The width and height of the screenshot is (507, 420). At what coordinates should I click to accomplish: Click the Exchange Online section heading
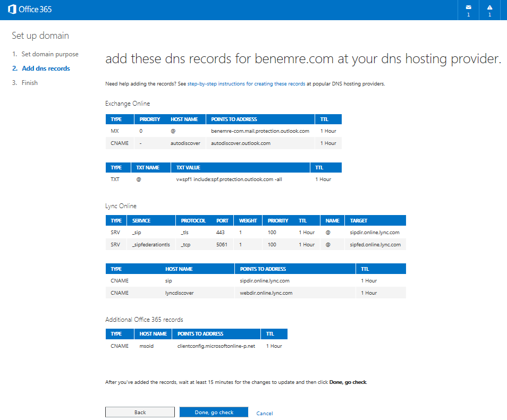click(128, 104)
